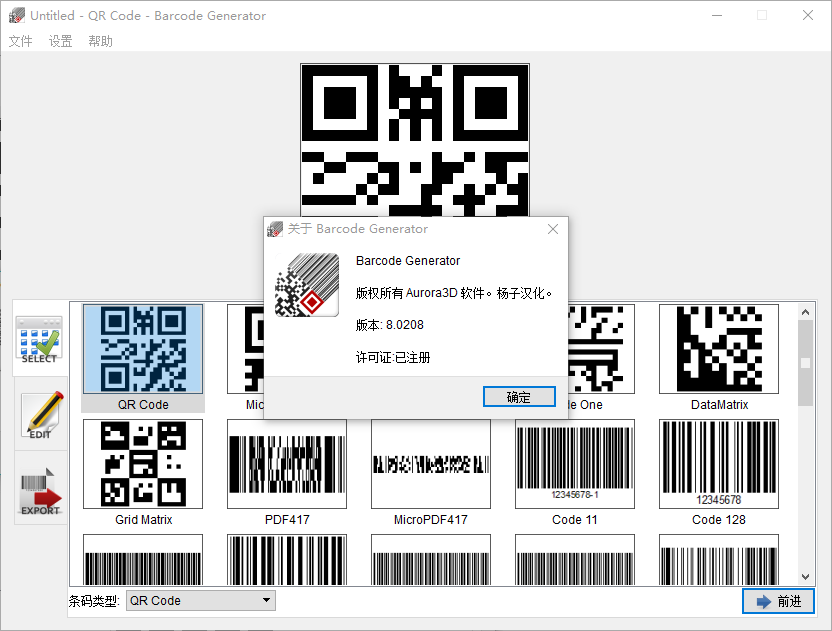Screen dimensions: 832x631
Task: Choose the PDF417 barcode type
Action: pos(287,464)
